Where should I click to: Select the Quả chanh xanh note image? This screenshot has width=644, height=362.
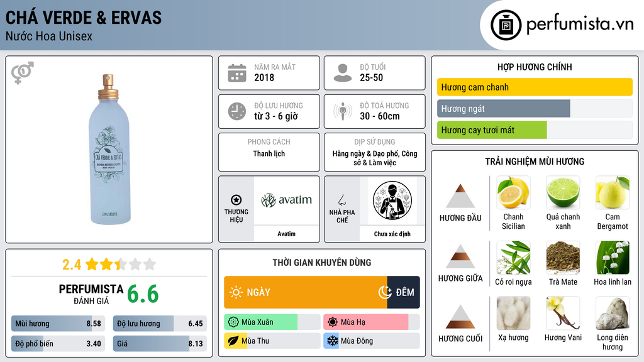563,192
